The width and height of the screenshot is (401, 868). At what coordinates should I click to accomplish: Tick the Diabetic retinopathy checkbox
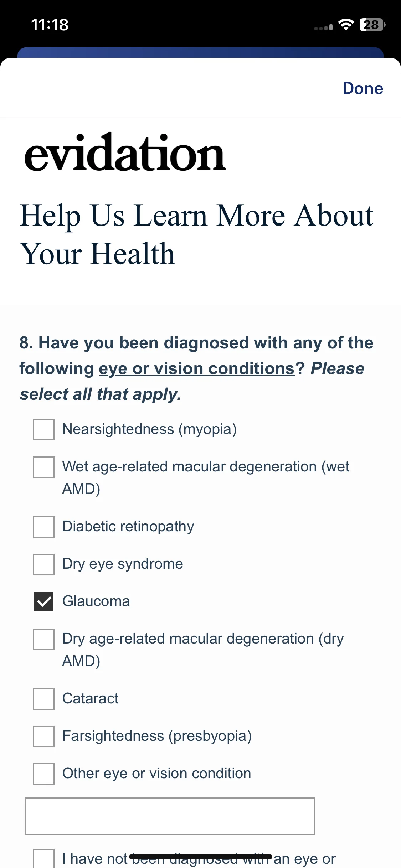tap(44, 527)
